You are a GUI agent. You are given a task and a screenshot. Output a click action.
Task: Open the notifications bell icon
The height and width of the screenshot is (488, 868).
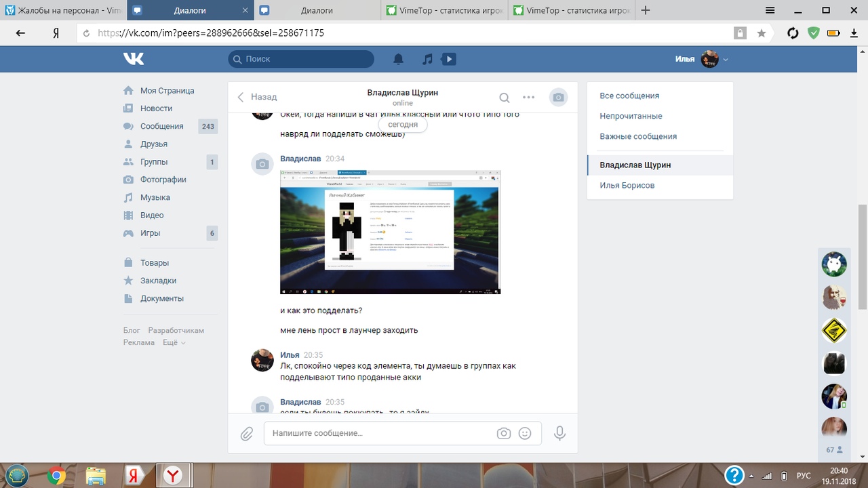click(399, 59)
